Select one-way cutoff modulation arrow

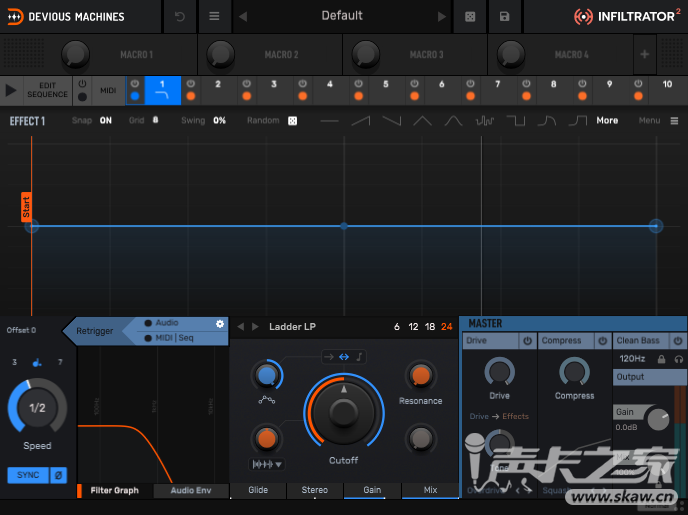(329, 357)
